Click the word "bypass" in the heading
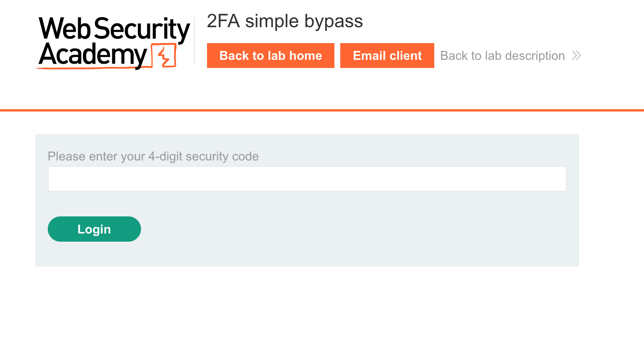The image size is (644, 345). pos(333,21)
